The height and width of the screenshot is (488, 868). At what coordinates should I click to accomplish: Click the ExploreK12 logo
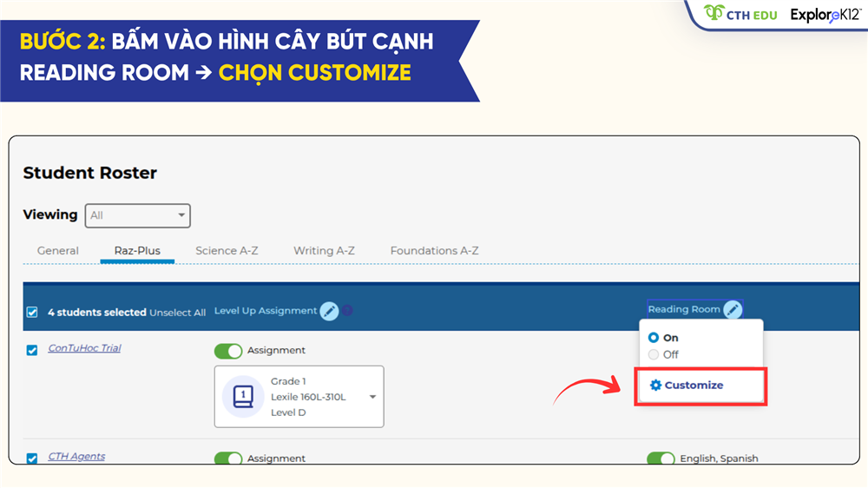point(825,15)
